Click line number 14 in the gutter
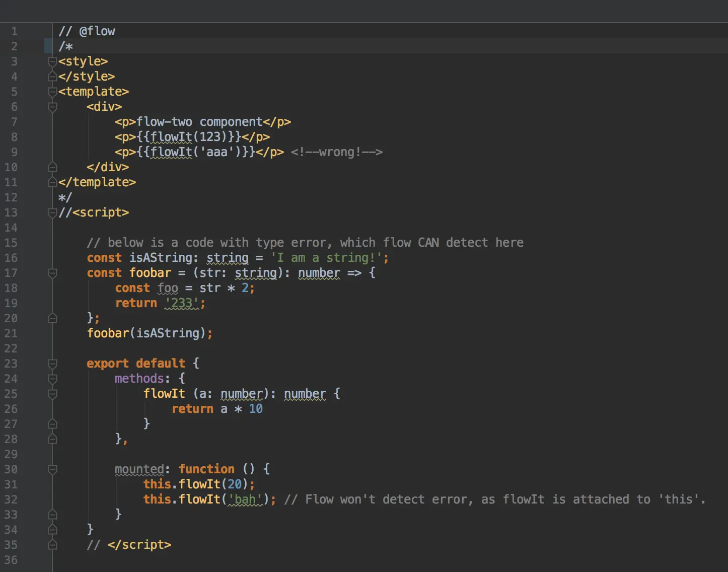 pos(11,228)
